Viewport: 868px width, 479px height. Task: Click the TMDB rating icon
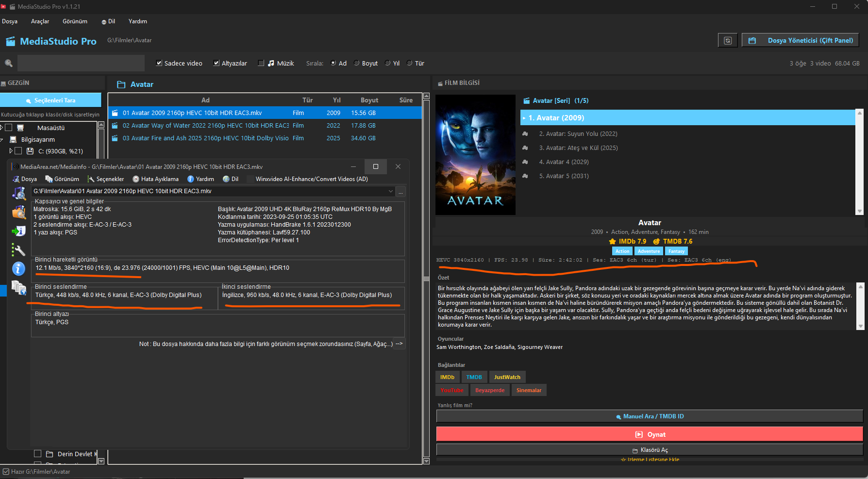point(656,241)
